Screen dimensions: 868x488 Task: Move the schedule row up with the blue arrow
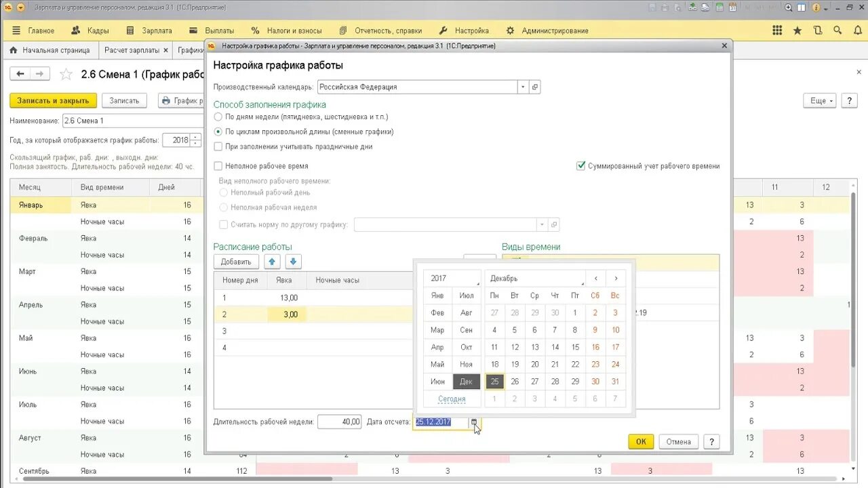pyautogui.click(x=273, y=262)
